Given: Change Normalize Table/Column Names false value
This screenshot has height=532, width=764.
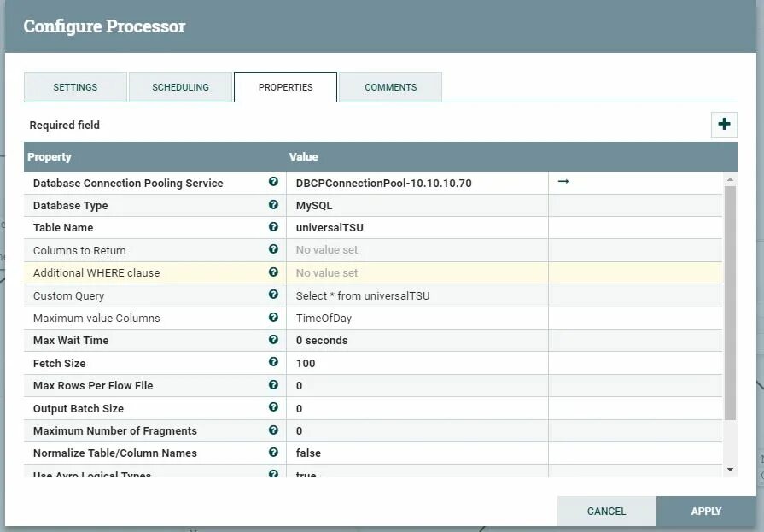Looking at the screenshot, I should tap(417, 453).
